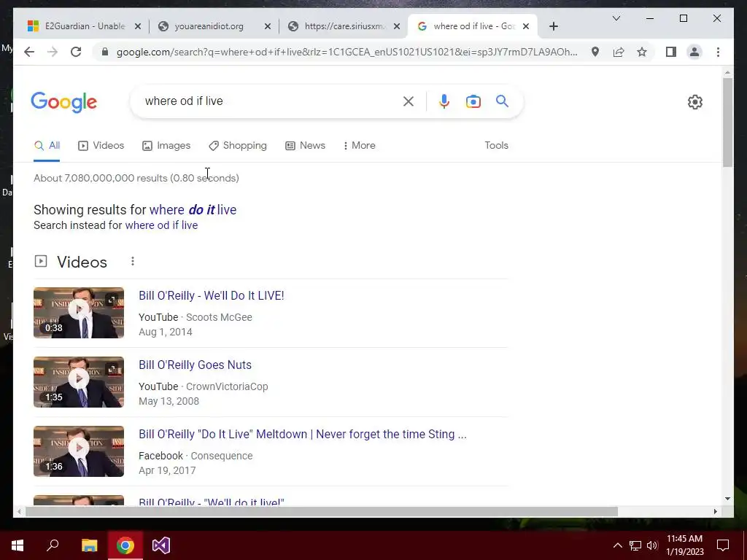The image size is (747, 560).
Task: Click the scroll right arrow at bottom
Action: pos(715,512)
